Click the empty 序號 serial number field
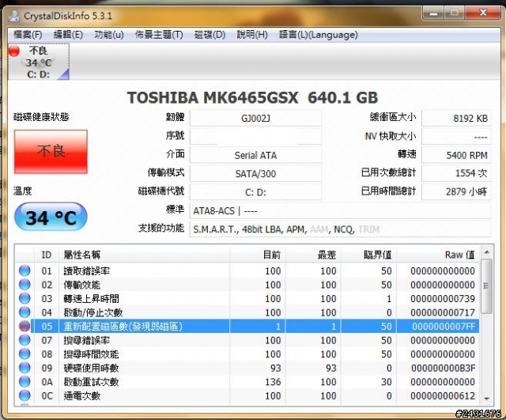The height and width of the screenshot is (420, 506). pyautogui.click(x=255, y=137)
